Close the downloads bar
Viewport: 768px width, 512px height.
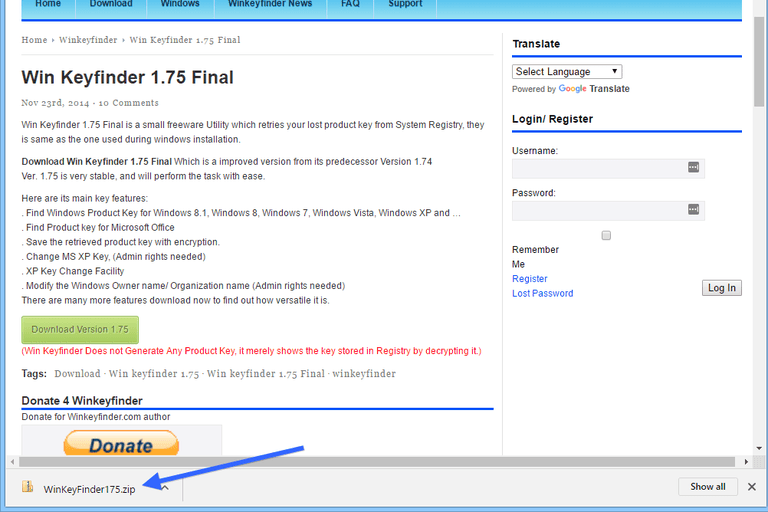coord(752,487)
